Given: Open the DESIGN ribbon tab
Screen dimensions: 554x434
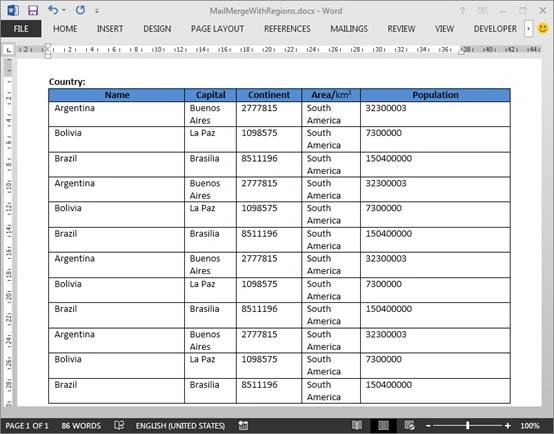Looking at the screenshot, I should pyautogui.click(x=157, y=29).
